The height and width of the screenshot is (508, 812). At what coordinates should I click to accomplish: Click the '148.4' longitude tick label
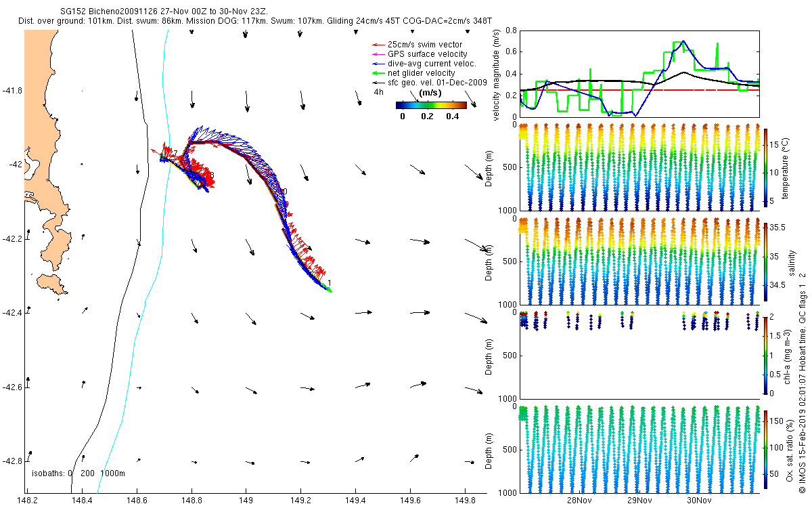click(x=82, y=501)
